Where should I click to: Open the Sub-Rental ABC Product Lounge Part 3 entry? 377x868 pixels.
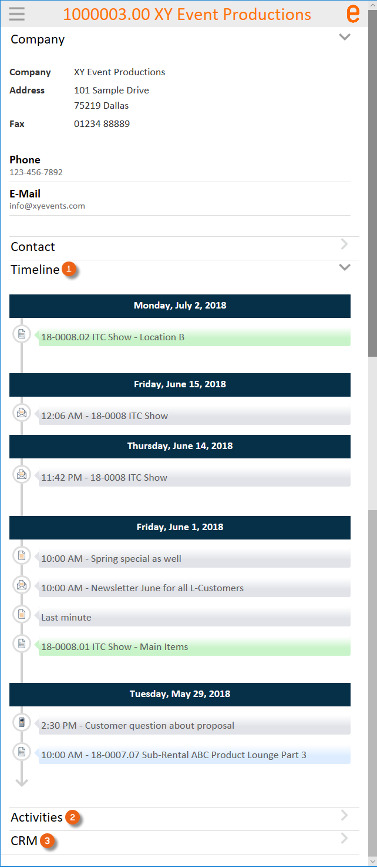(x=194, y=755)
